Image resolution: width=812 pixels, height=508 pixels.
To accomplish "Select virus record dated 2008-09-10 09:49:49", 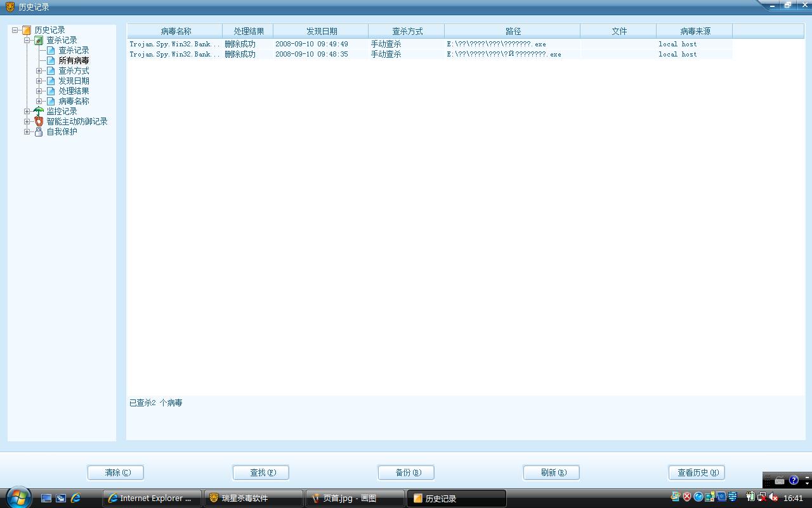I will [x=429, y=44].
